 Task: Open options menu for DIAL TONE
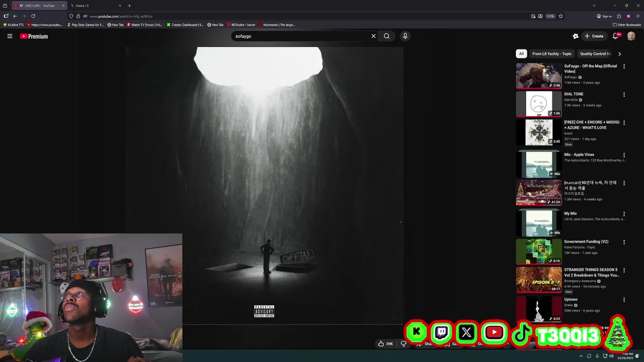pos(624,95)
